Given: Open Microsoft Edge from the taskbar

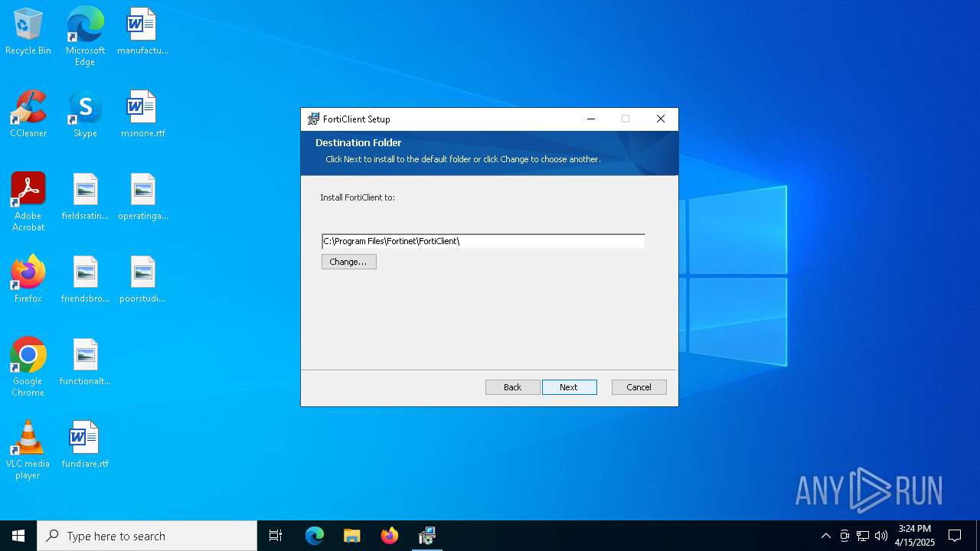Looking at the screenshot, I should coord(315,536).
